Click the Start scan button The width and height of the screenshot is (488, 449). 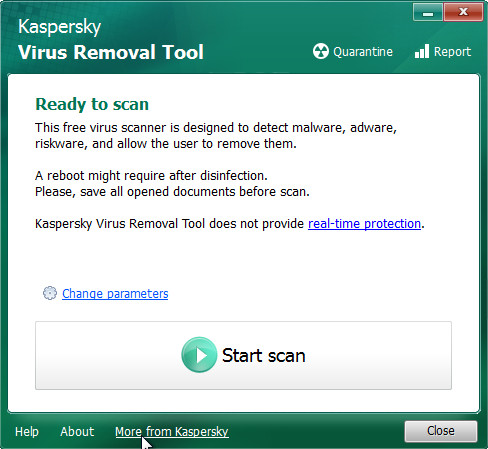click(243, 355)
